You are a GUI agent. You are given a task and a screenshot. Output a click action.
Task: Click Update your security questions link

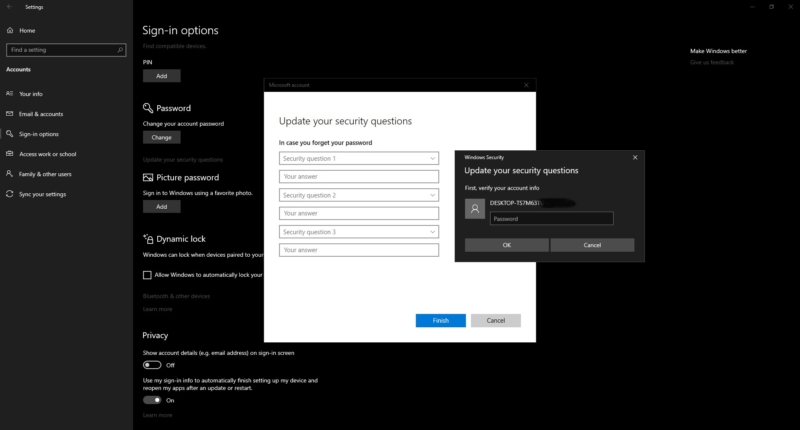[x=183, y=160]
